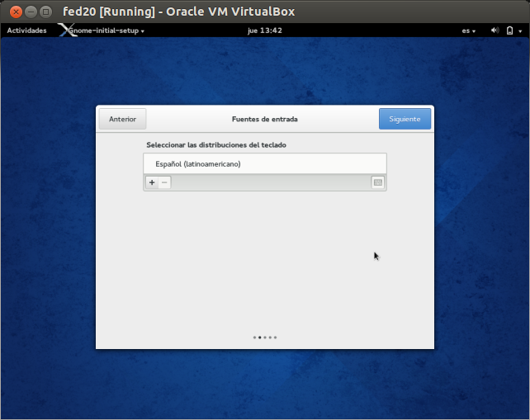Open the Actividades overview
Image resolution: width=530 pixels, height=420 pixels.
(26, 31)
